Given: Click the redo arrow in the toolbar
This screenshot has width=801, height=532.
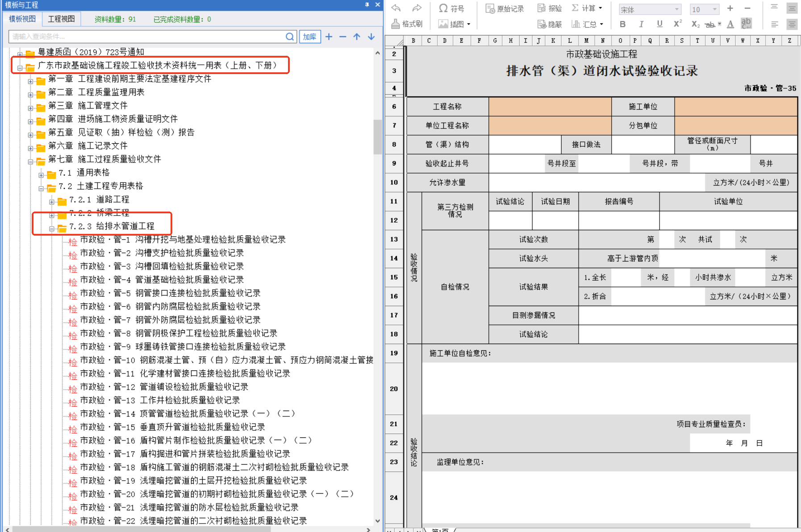Looking at the screenshot, I should (417, 8).
